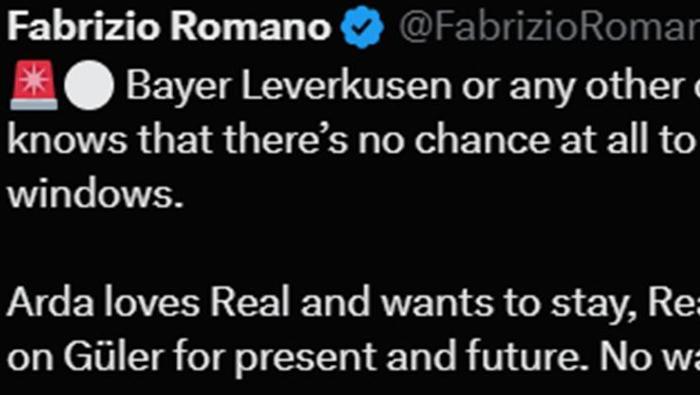
Task: Open the Fabrizio Romano profile name
Action: (x=169, y=27)
